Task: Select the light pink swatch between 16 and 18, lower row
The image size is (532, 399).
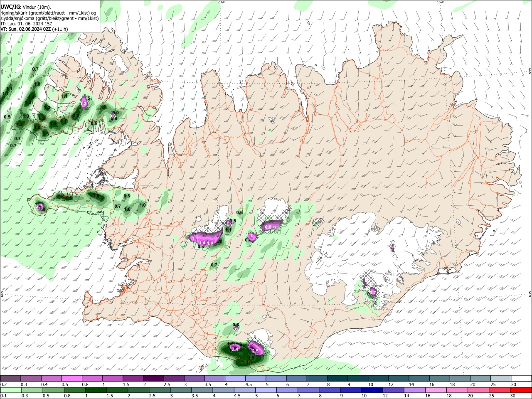Action: coord(436,390)
